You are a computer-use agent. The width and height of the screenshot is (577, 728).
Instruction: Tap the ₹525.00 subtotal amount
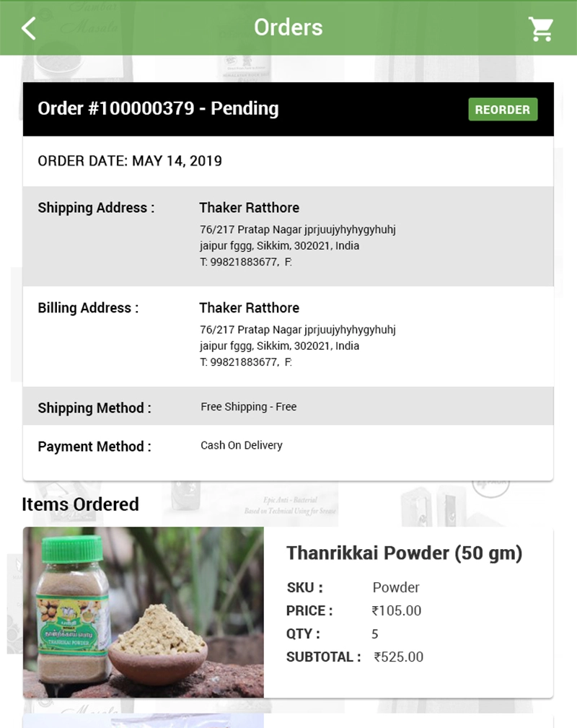click(398, 657)
